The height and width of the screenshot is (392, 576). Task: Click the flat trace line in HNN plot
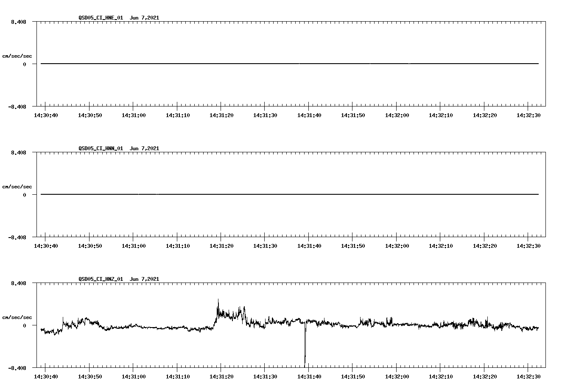click(290, 194)
